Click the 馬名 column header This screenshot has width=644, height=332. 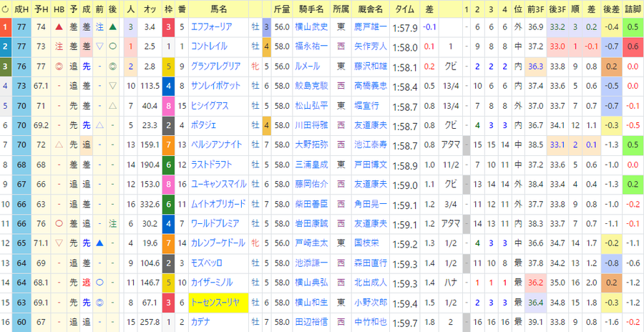[x=220, y=9]
